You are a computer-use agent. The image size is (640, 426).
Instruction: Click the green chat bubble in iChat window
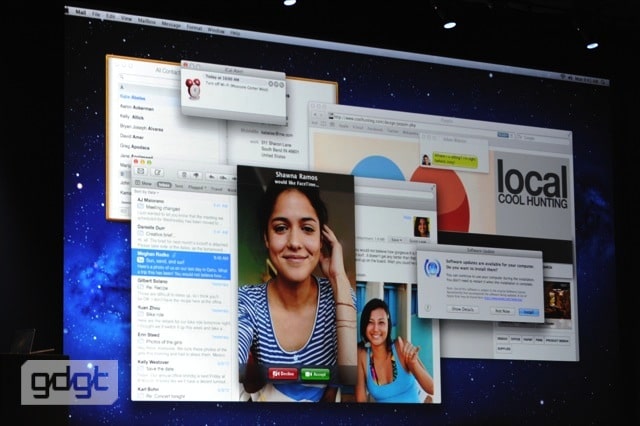pyautogui.click(x=455, y=160)
